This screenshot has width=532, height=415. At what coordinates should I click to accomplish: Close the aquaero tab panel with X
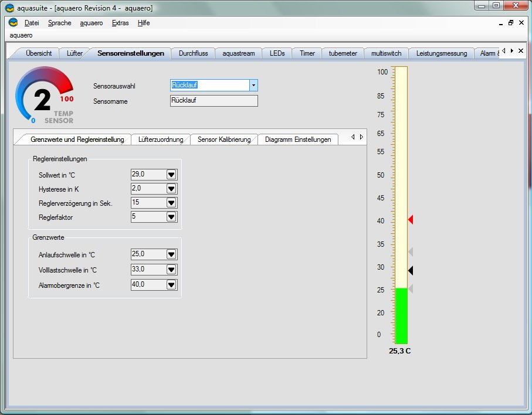point(521,51)
